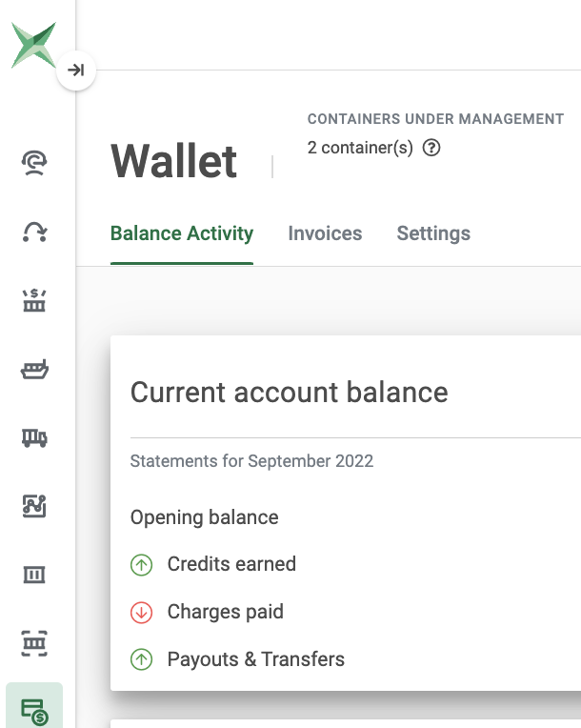Click the Charges paid red arrow icon
581x728 pixels.
coord(142,613)
